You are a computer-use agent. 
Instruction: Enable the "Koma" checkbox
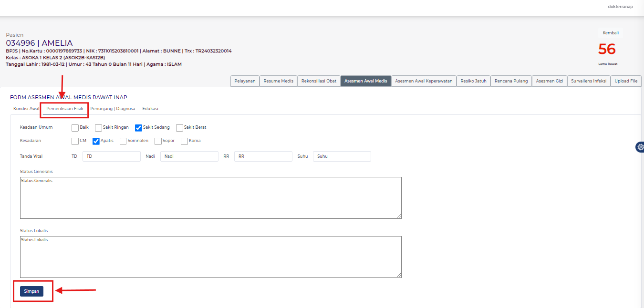click(x=184, y=141)
